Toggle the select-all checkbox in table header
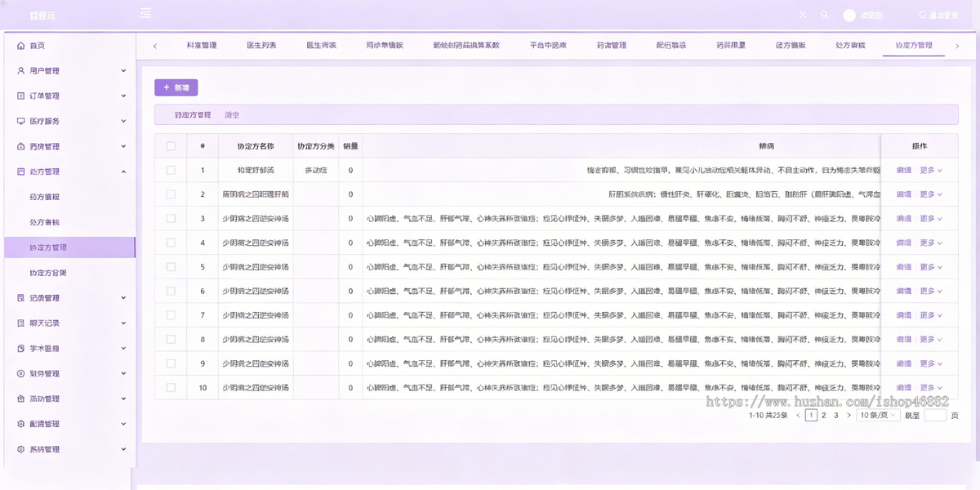 coord(171,146)
